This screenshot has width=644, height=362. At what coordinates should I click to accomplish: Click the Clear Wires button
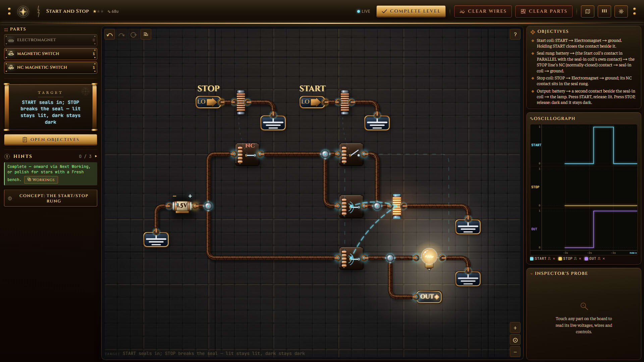(483, 11)
